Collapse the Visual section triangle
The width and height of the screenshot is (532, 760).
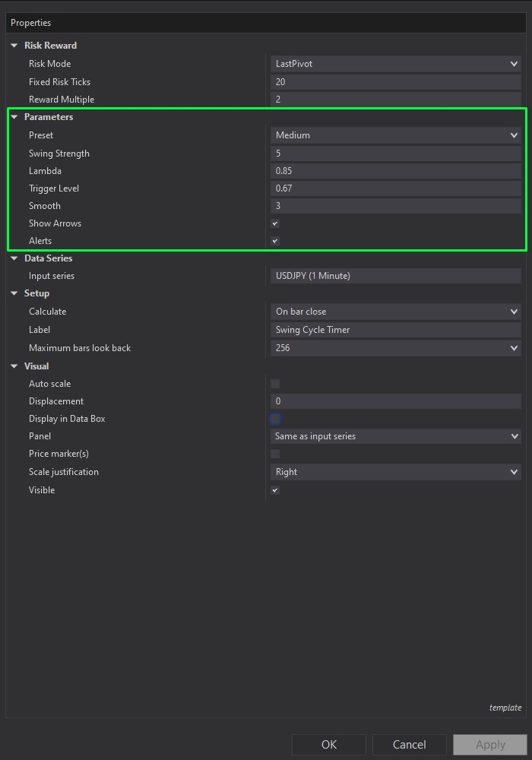point(14,366)
